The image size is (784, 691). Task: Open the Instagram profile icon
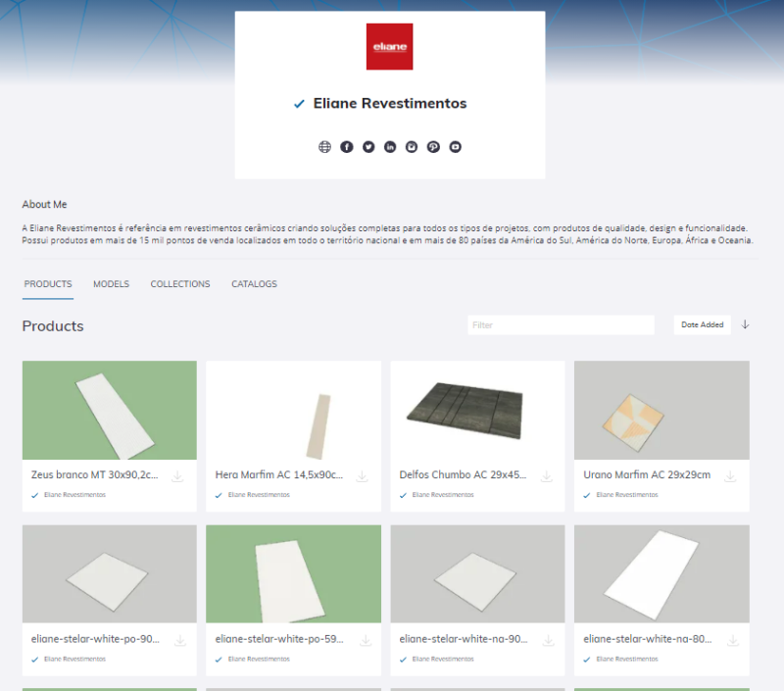(412, 147)
